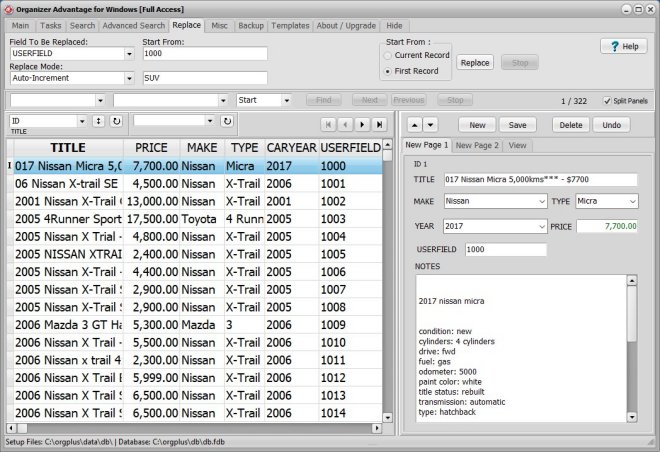
Task: Open the Advanced Search tab
Action: (133, 26)
